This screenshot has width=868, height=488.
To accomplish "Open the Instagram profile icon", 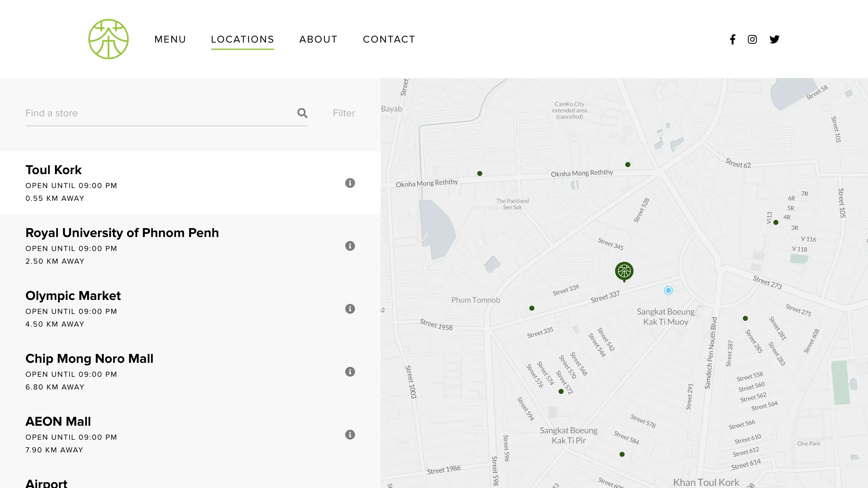I will (752, 39).
